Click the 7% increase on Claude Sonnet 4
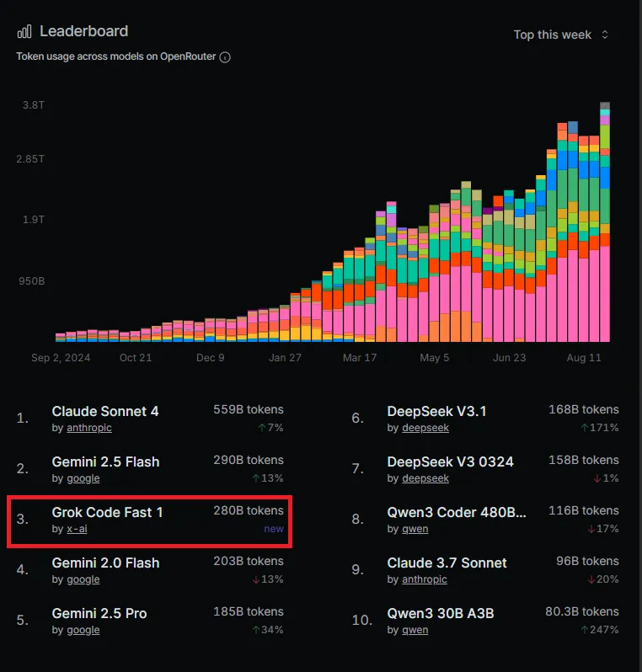This screenshot has height=672, width=642. (270, 428)
